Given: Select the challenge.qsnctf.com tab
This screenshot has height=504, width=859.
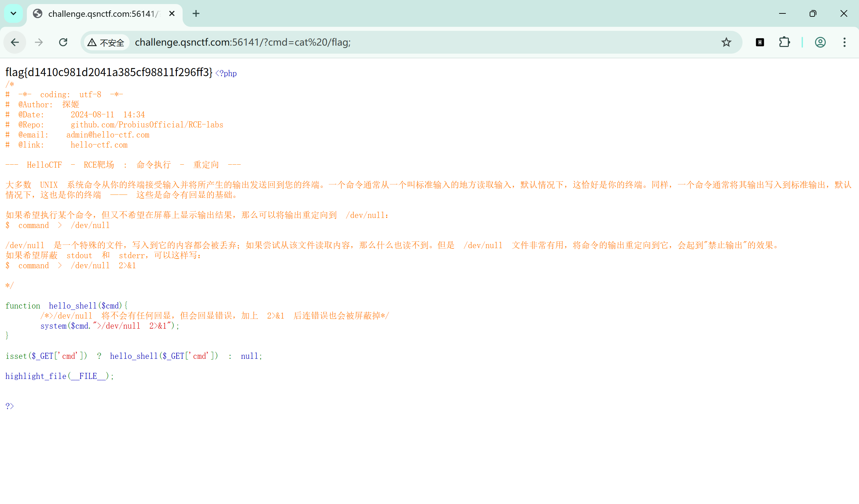Looking at the screenshot, I should point(102,14).
